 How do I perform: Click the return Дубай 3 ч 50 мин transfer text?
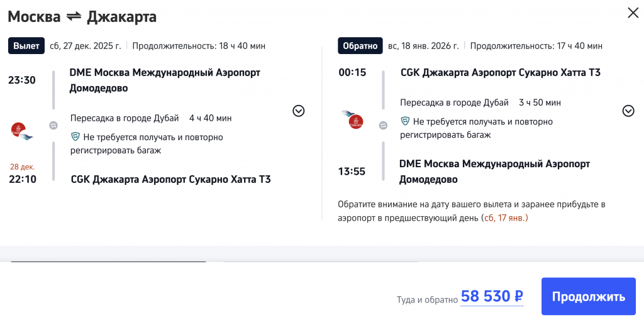(480, 102)
